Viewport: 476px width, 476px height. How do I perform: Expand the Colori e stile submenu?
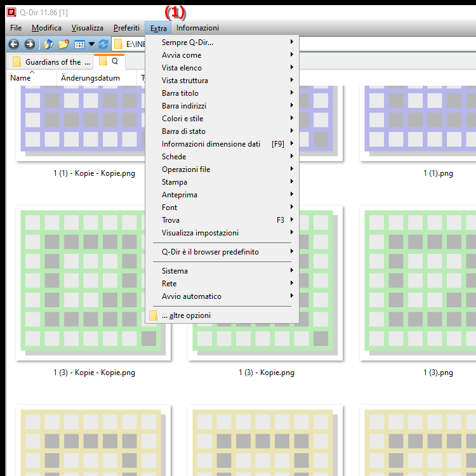click(222, 119)
